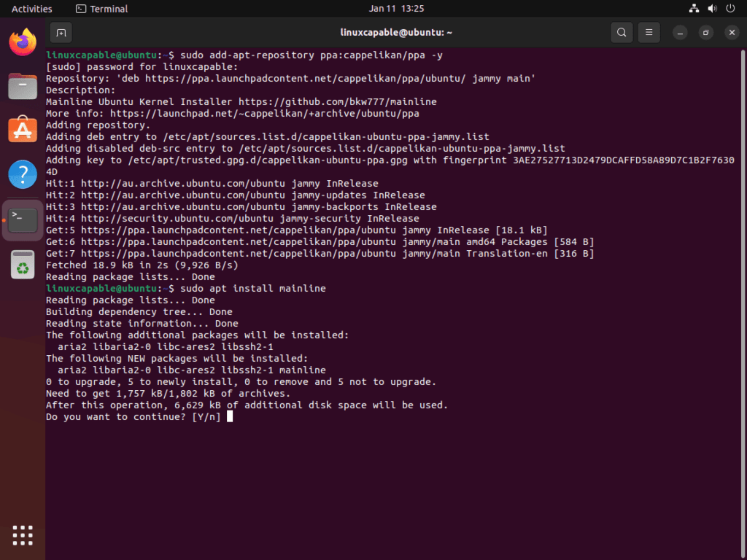Open Firefox from the dock
Screen dimensions: 747x560
point(22,42)
